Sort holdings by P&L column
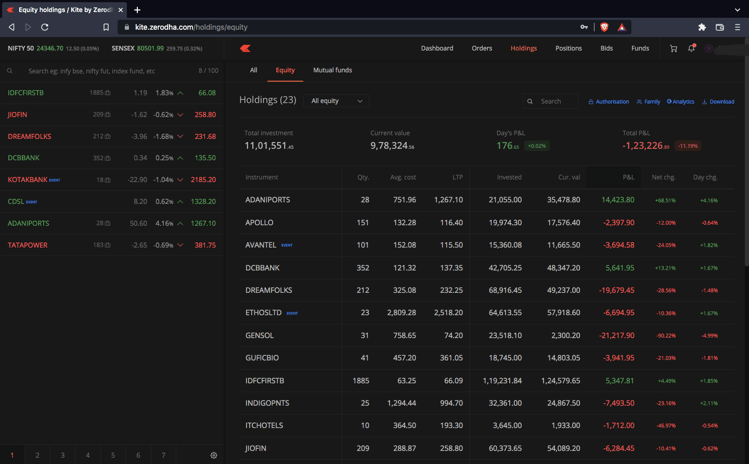 point(628,177)
